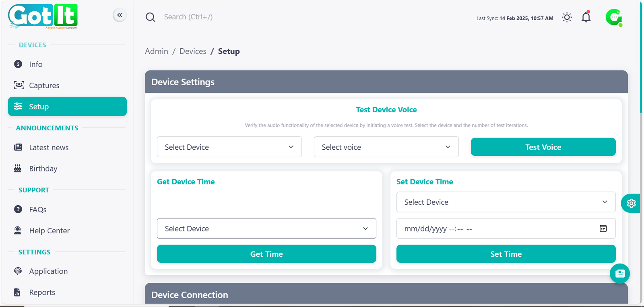Viewport: 644px width, 307px height.
Task: Toggle the light/dark theme sun icon
Action: coord(567,17)
